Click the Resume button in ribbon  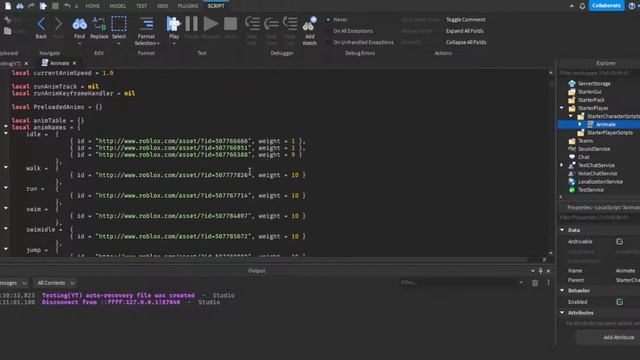pyautogui.click(x=211, y=24)
